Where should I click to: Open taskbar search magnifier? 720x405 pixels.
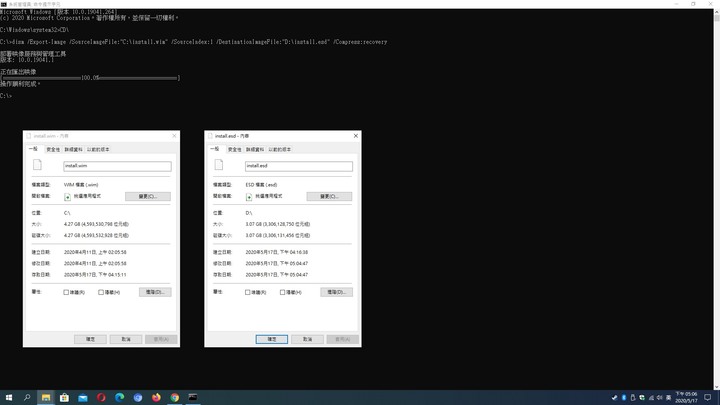[27, 398]
